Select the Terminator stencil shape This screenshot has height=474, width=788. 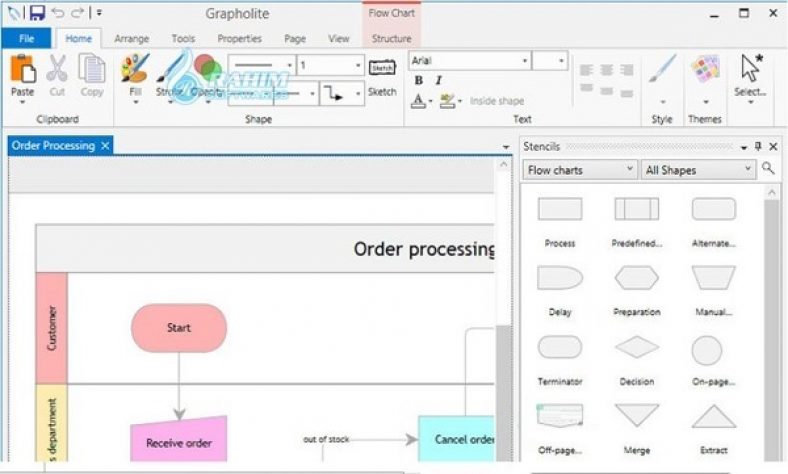(560, 347)
